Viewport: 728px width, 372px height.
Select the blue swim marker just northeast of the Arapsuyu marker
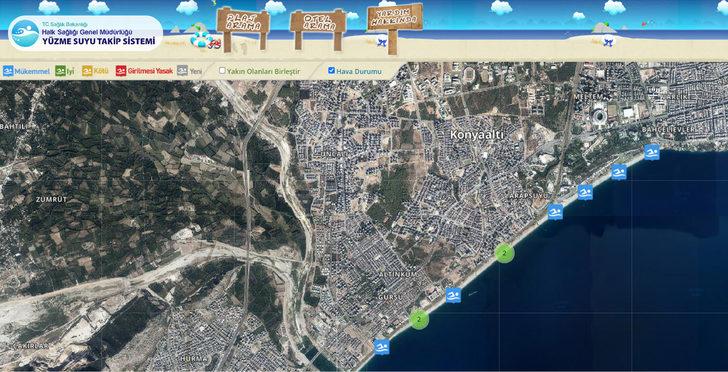tap(585, 192)
